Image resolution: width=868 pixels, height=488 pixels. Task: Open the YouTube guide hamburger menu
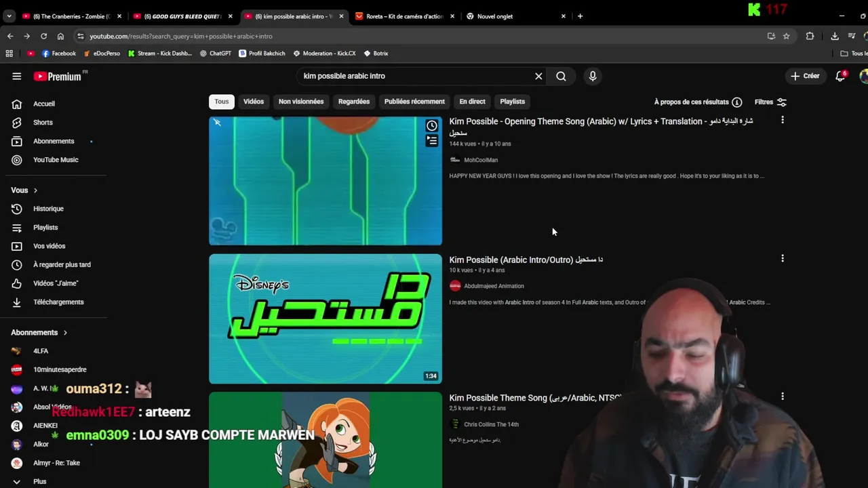coord(16,76)
